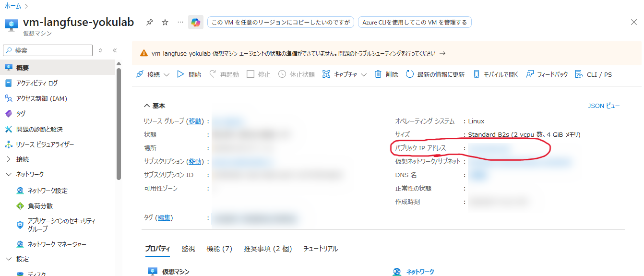The width and height of the screenshot is (644, 276).
Task: Switch to the 監視 tab
Action: (188, 249)
